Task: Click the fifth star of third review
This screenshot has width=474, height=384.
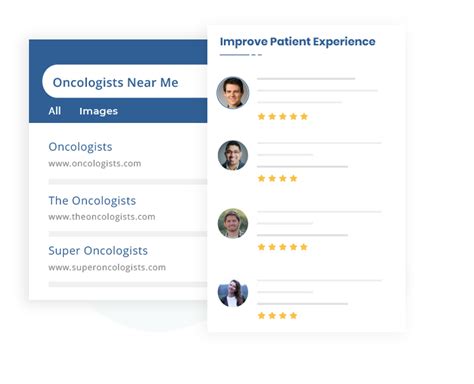Action: [x=304, y=247]
